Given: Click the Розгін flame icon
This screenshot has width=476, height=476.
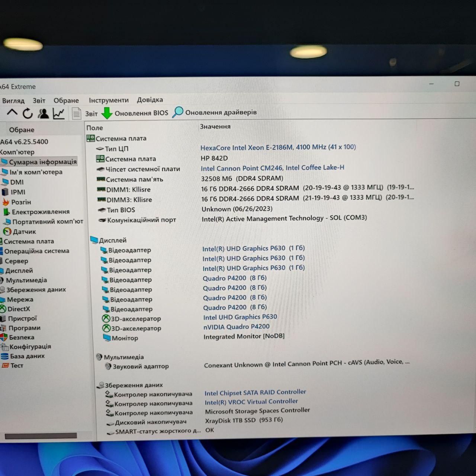Looking at the screenshot, I should 6,202.
